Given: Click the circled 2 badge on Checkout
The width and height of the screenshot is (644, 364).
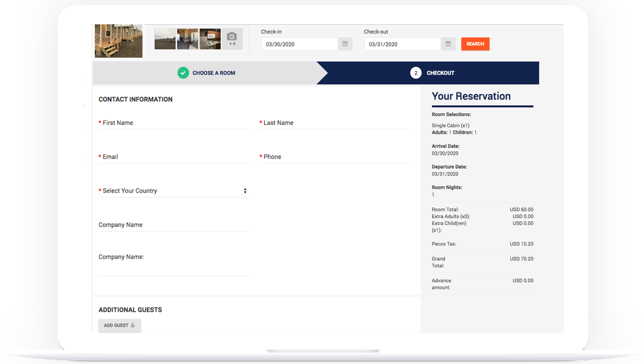Looking at the screenshot, I should point(416,72).
